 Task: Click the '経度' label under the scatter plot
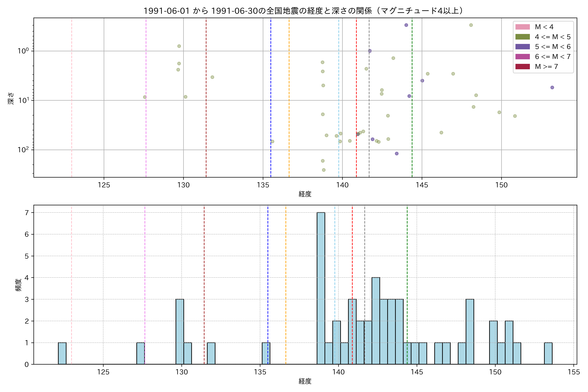point(305,194)
